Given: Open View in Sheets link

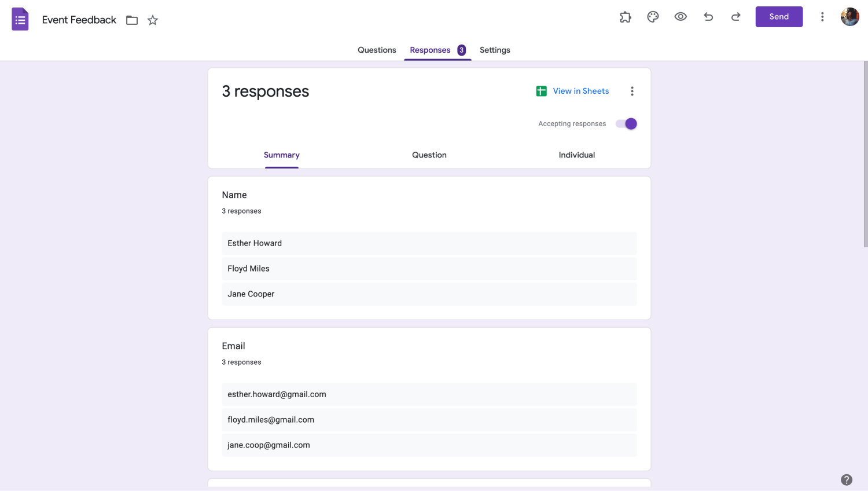Looking at the screenshot, I should click(x=581, y=91).
